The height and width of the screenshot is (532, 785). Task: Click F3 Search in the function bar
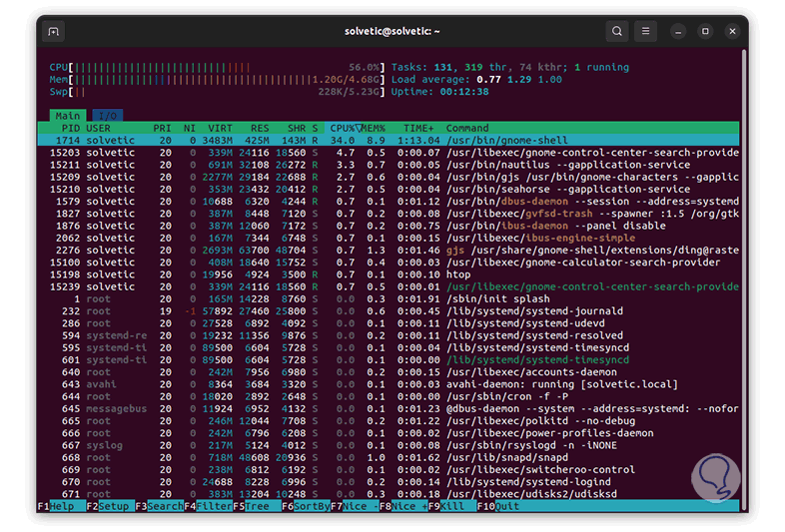159,506
